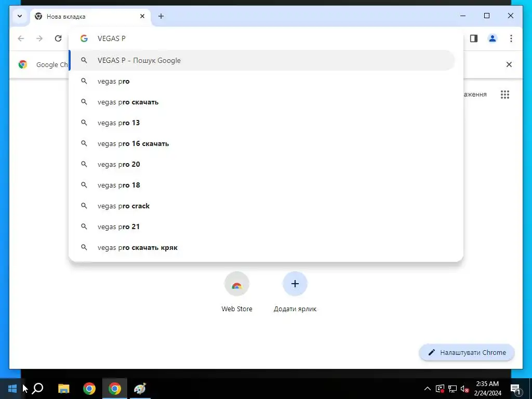This screenshot has height=399, width=532.
Task: Close the Chrome window
Action: tap(510, 16)
